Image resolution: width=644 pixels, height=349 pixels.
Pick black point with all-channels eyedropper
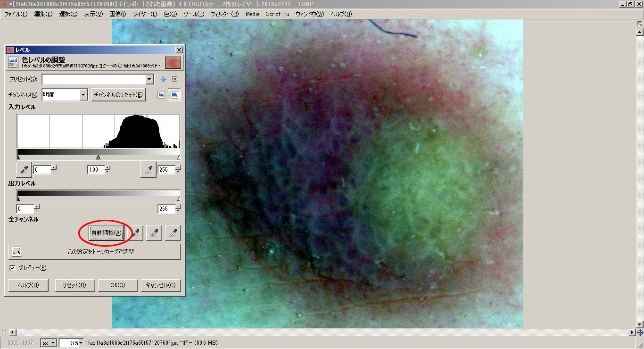coord(136,233)
